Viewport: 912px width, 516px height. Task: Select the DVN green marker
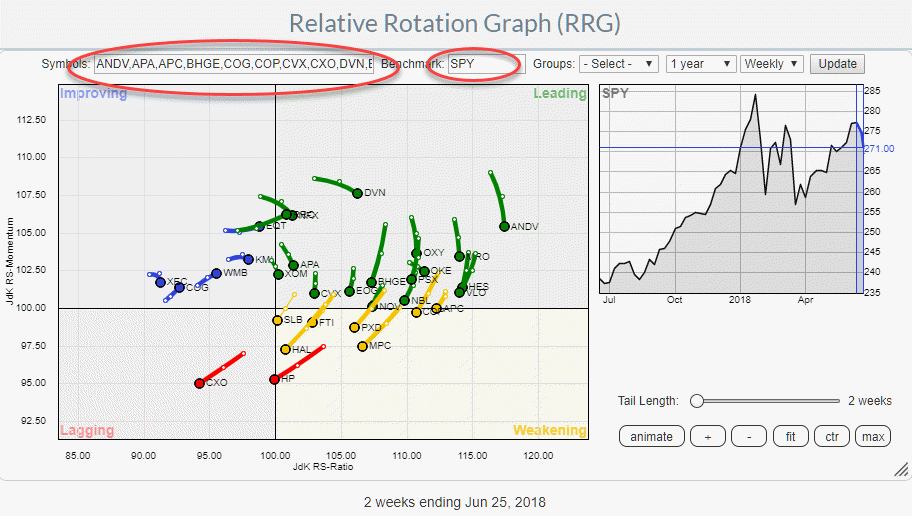357,193
